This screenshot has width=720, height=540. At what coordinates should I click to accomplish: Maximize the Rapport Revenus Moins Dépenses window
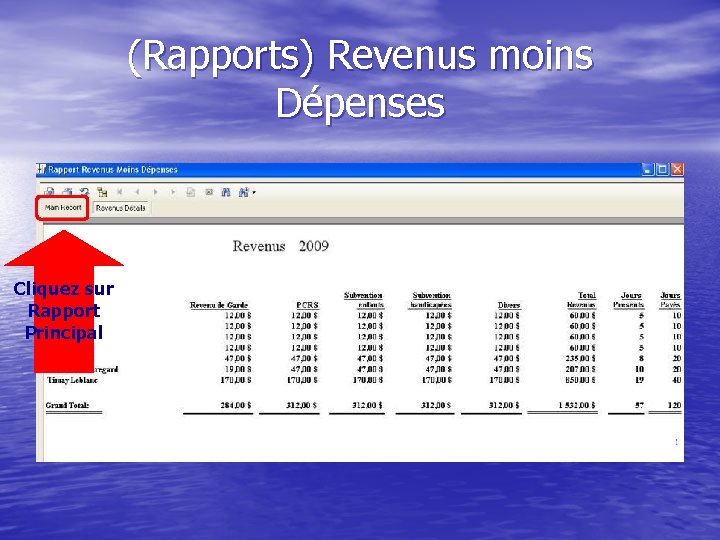663,169
